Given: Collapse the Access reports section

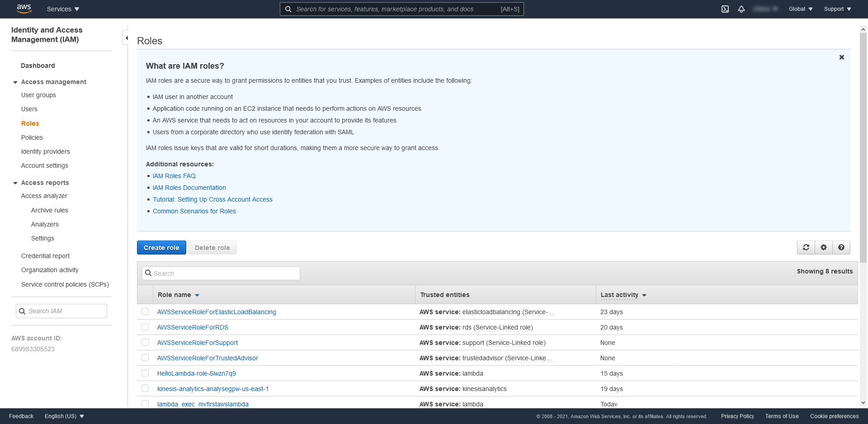Looking at the screenshot, I should click(15, 183).
